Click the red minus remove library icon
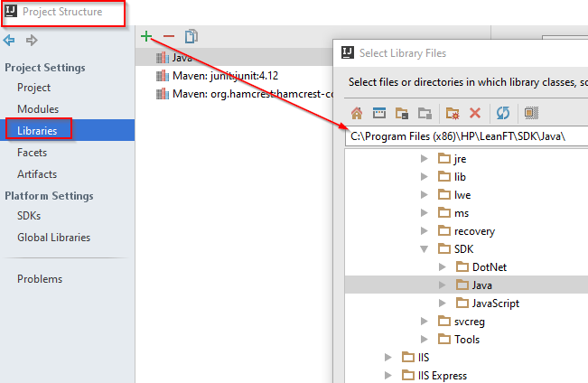This screenshot has width=588, height=383. pyautogui.click(x=169, y=36)
